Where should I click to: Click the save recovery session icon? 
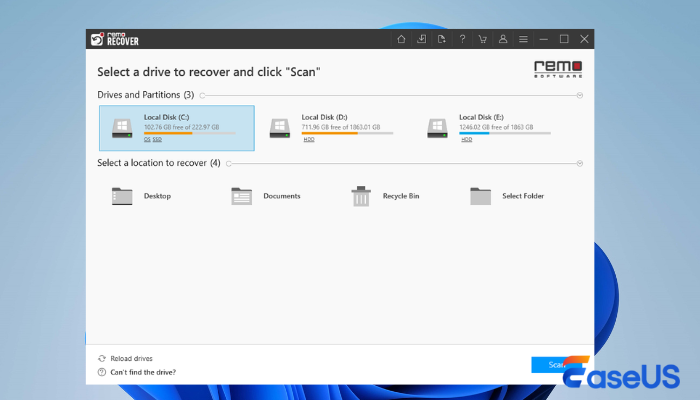[x=442, y=39]
